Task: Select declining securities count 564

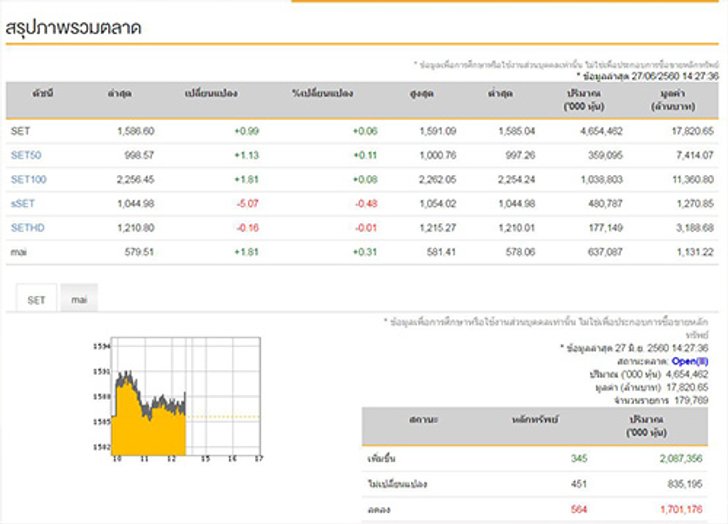Action: [579, 509]
